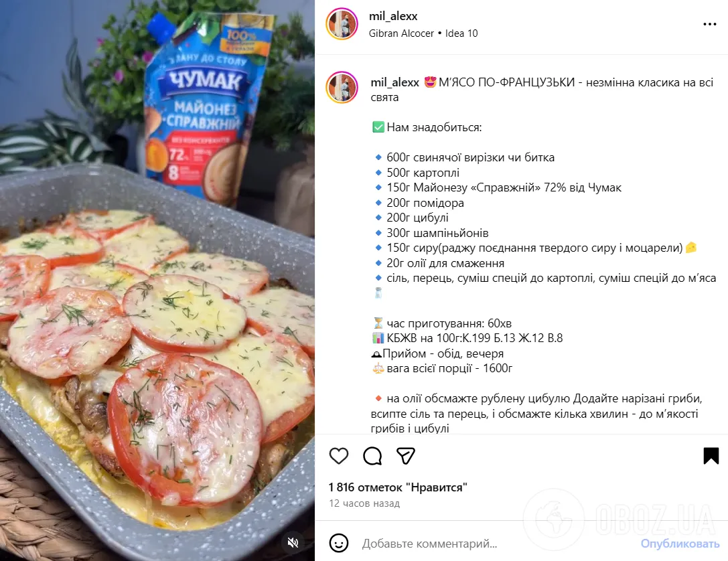Open the mil_alexx username in header

click(x=392, y=16)
